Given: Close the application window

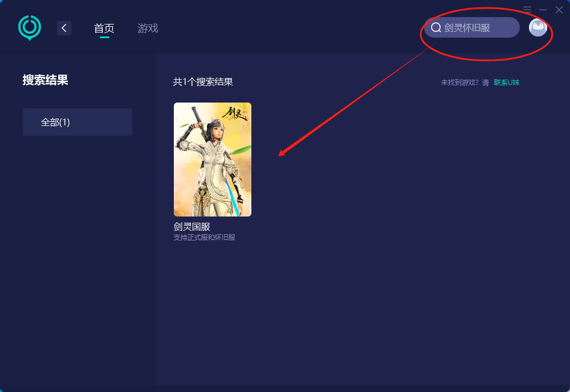Looking at the screenshot, I should 559,10.
